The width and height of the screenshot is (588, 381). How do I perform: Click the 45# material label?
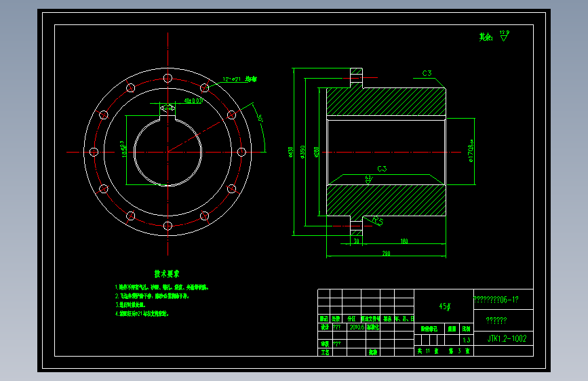point(444,306)
